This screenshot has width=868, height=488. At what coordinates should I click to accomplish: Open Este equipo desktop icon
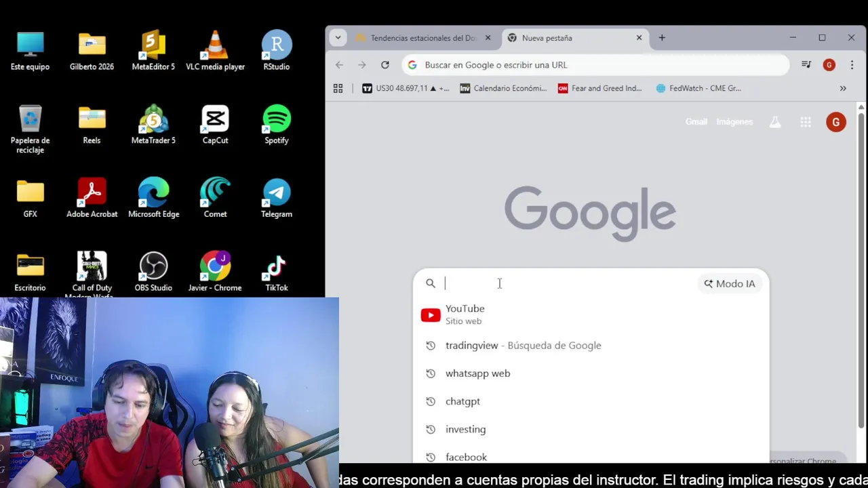pos(30,51)
